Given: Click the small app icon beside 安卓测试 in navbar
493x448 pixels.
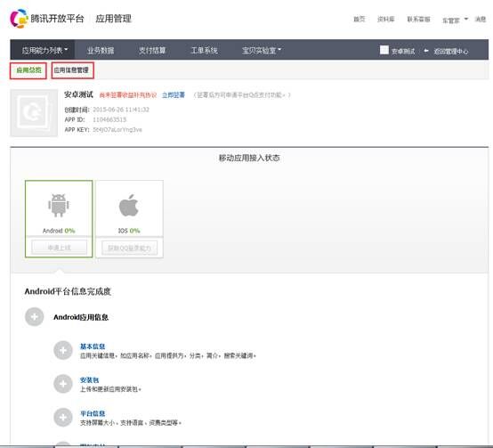Looking at the screenshot, I should tap(384, 50).
